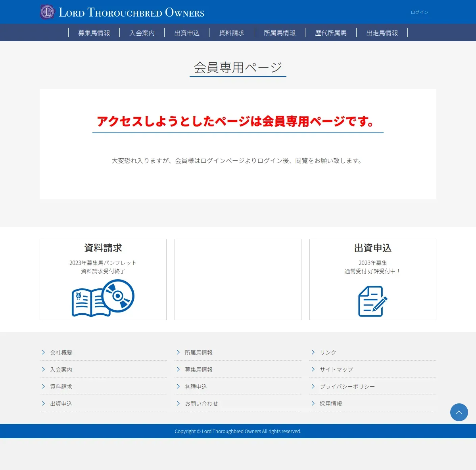Viewport: 476px width, 470px height.
Task: Click the empty middle banner card
Action: (x=238, y=279)
